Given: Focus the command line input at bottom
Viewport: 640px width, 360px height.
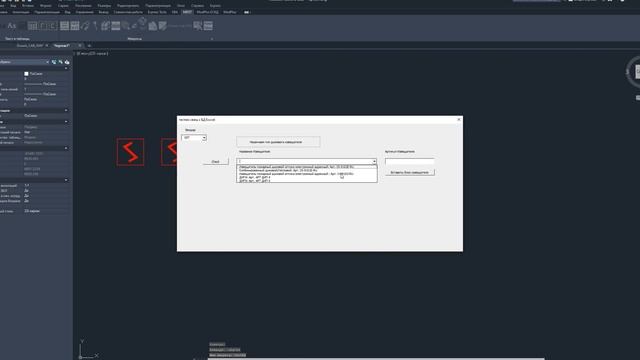Looking at the screenshot, I should click(376, 358).
